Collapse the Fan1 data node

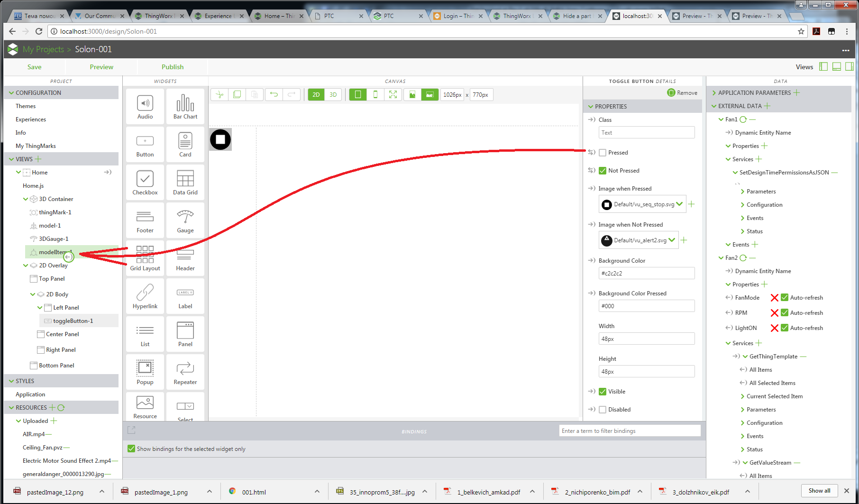tap(721, 119)
